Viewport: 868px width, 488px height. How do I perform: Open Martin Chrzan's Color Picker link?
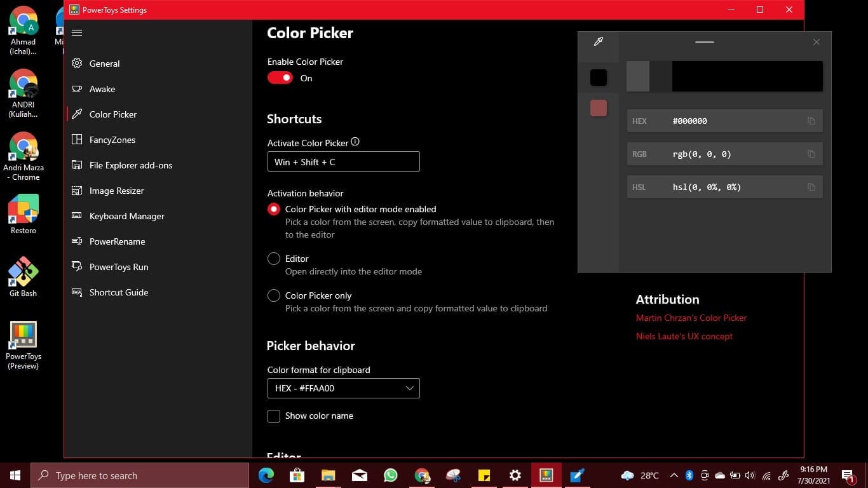(691, 318)
